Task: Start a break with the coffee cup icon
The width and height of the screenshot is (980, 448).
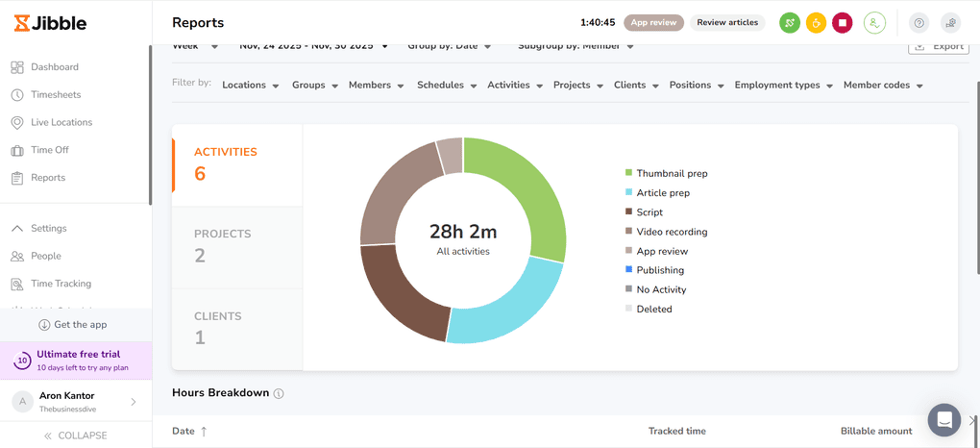Action: (x=816, y=23)
